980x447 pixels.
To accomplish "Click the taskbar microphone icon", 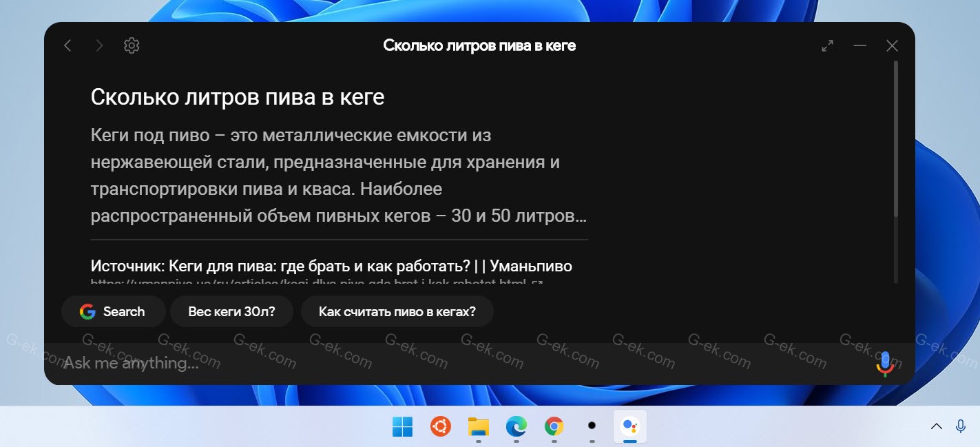I will point(962,426).
